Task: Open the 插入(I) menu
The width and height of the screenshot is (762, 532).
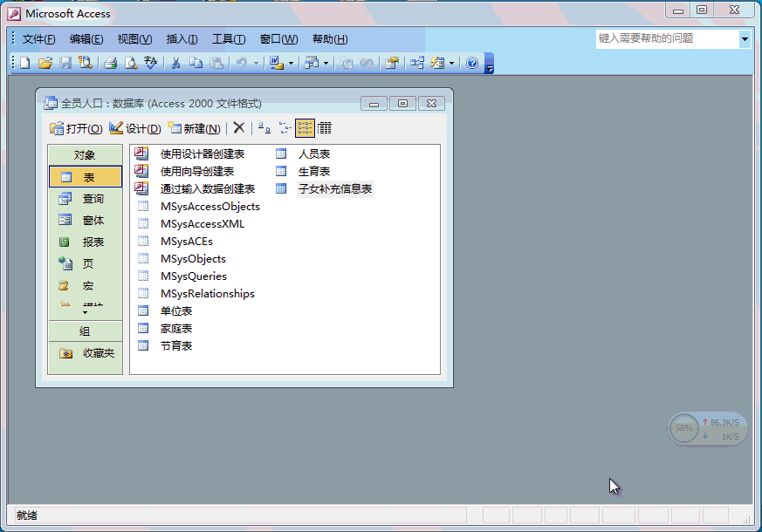Action: [182, 39]
